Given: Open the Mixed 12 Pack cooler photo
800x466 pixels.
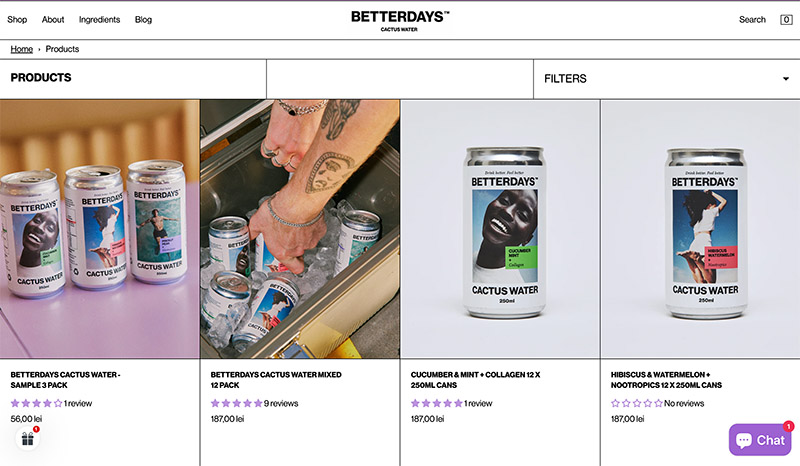Looking at the screenshot, I should 300,229.
